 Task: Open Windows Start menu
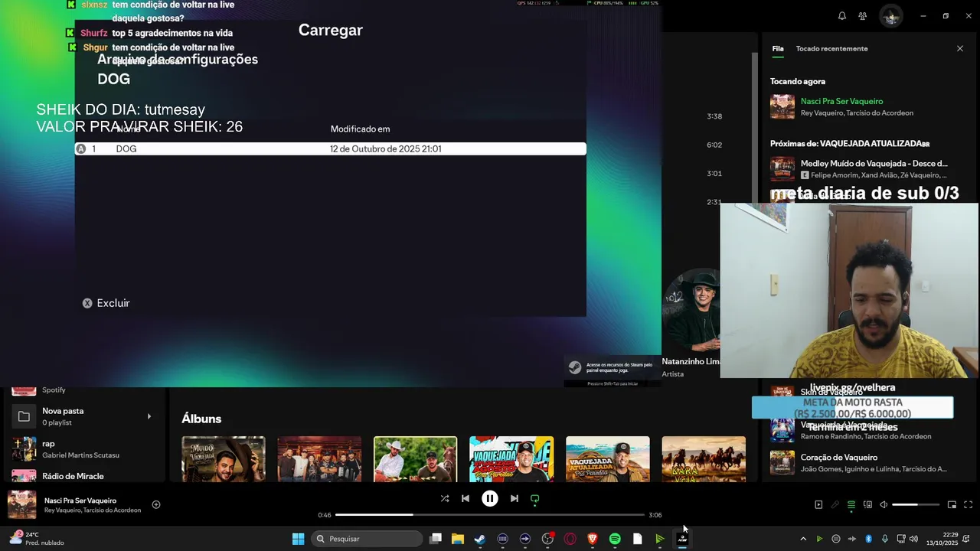pos(298,539)
